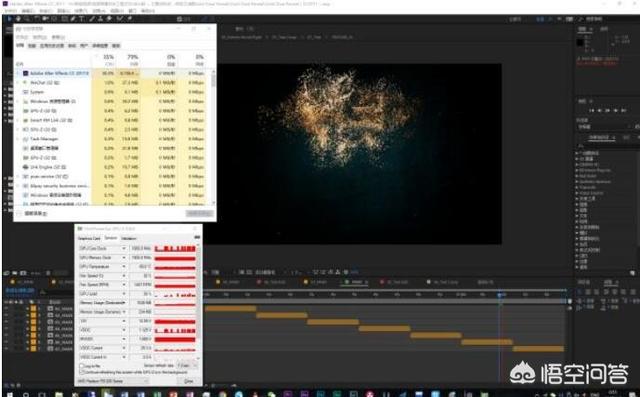Open the 性能 (Performance) tab in Task Manager
Viewport: 640px width, 397px height.
pyautogui.click(x=32, y=46)
